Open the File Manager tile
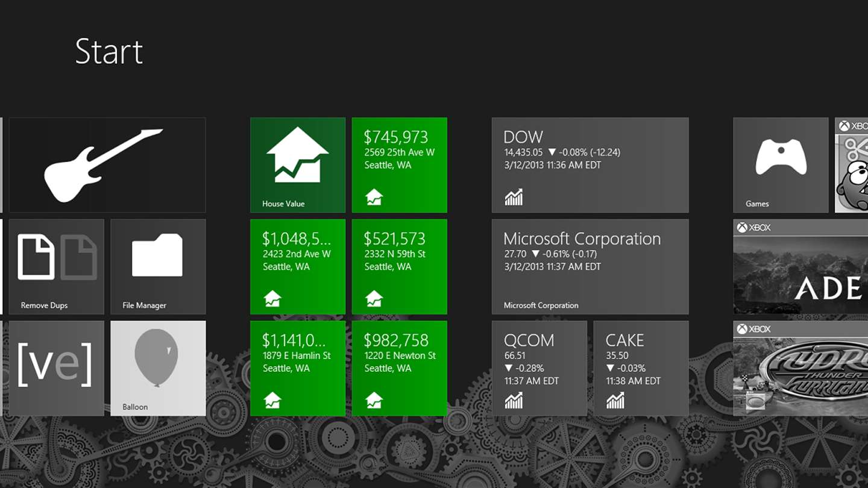 point(158,266)
